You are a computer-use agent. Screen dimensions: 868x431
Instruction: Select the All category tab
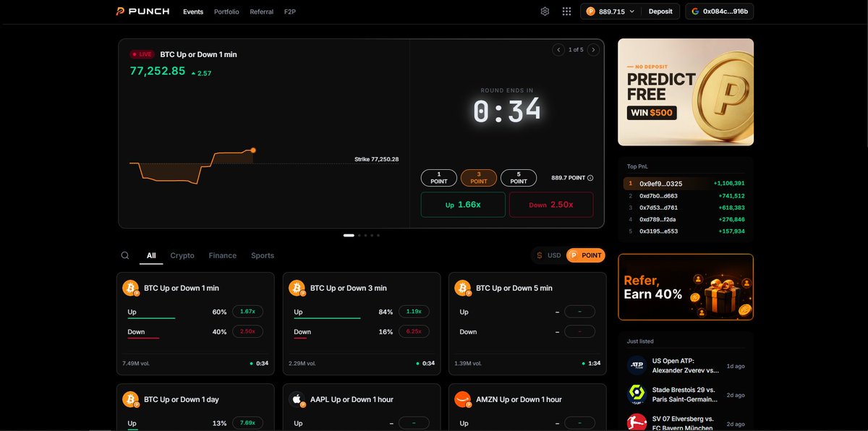pos(151,255)
